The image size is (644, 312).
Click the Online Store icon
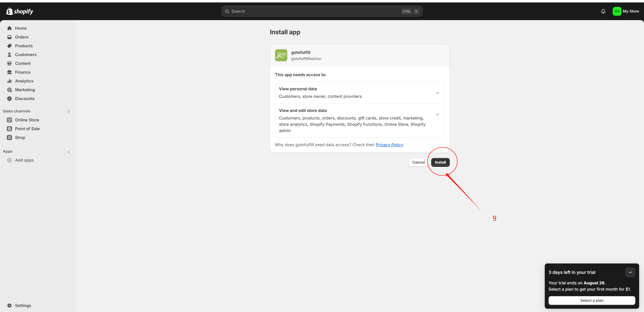tap(9, 120)
